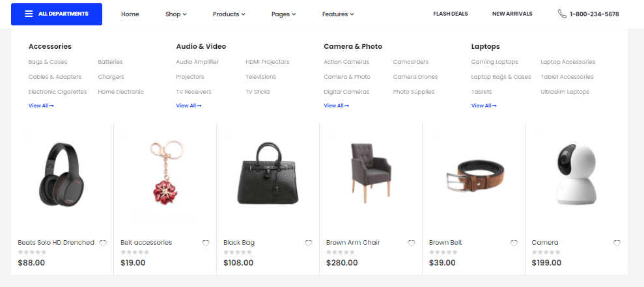Viewport: 644px width, 287px height.
Task: Click the phone icon beside 1-800-234-5678
Action: (x=562, y=14)
